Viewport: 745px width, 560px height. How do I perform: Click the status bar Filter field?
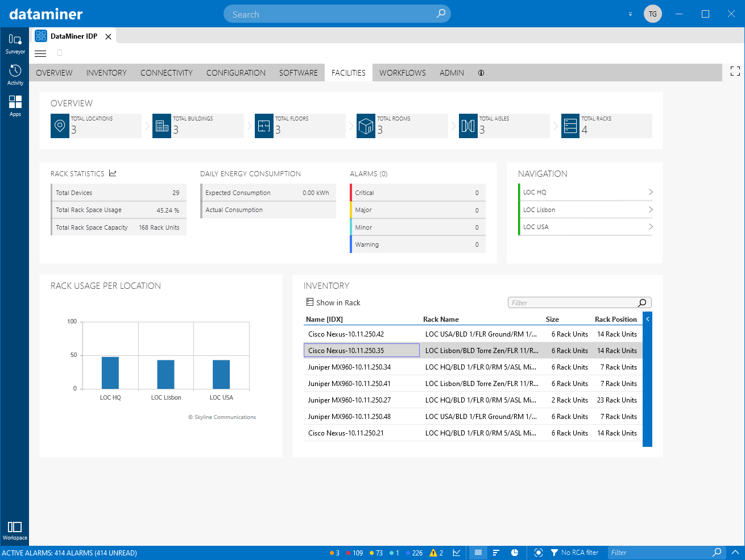667,552
